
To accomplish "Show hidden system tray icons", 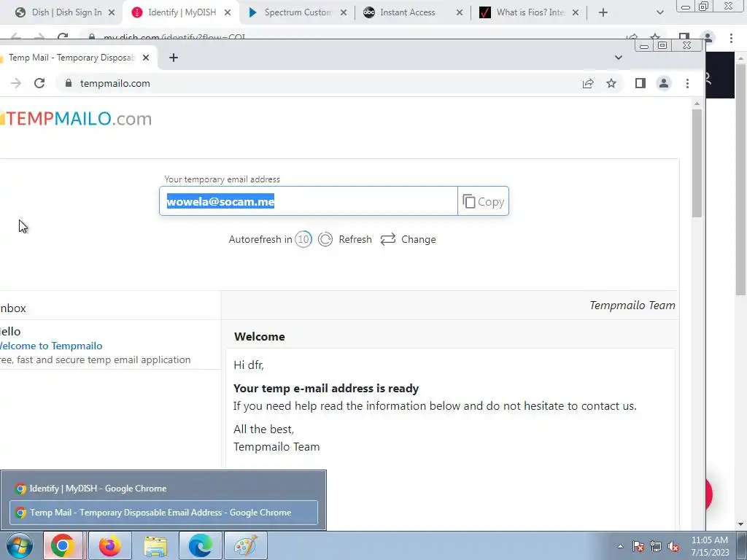I will pos(620,546).
